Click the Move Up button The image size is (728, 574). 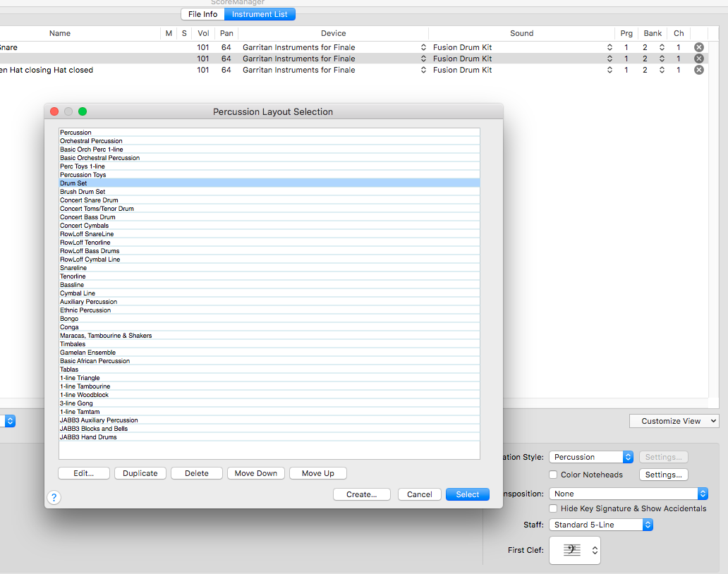(317, 473)
